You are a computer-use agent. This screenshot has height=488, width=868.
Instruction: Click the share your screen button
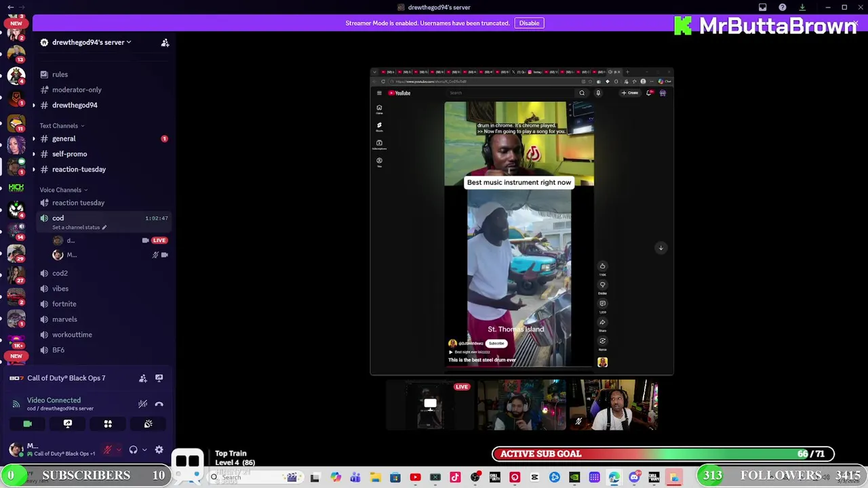tap(68, 424)
